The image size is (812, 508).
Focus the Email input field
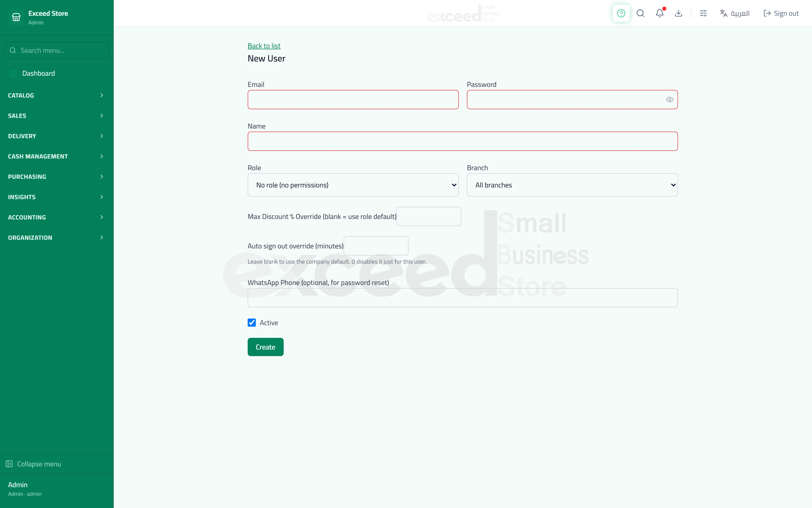[x=353, y=100]
